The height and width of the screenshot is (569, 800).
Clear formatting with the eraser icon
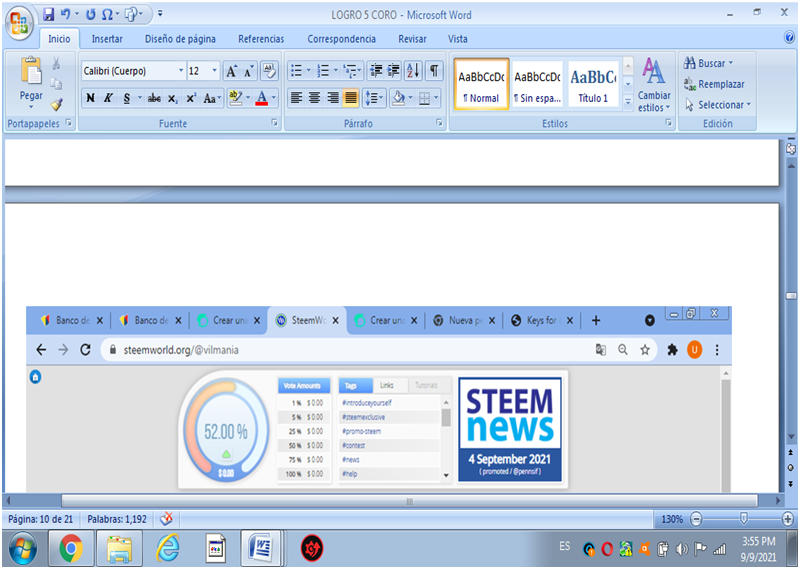pos(269,71)
